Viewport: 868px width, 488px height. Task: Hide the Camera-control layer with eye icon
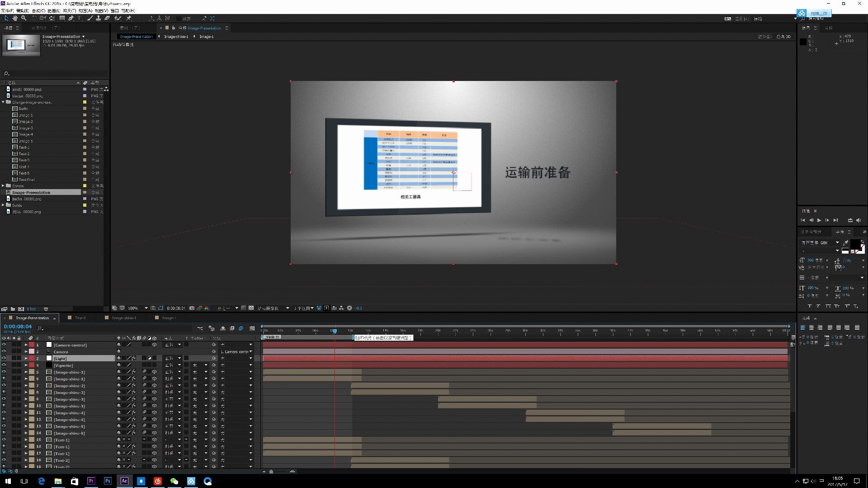click(4, 345)
